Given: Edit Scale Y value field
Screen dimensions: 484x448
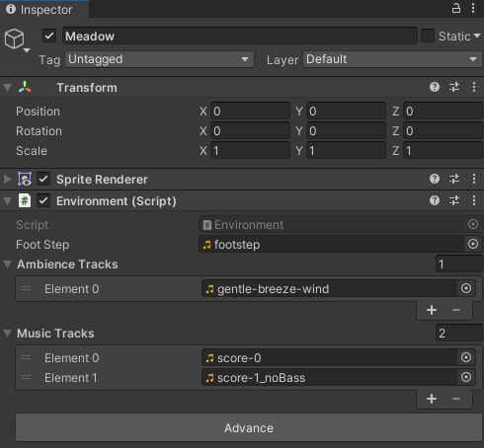Looking at the screenshot, I should [347, 150].
